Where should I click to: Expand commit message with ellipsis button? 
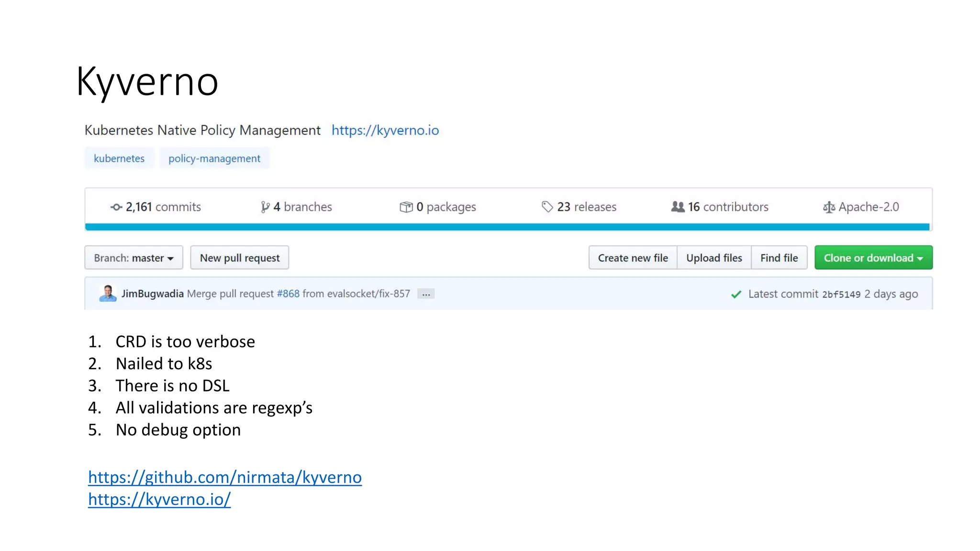click(426, 294)
